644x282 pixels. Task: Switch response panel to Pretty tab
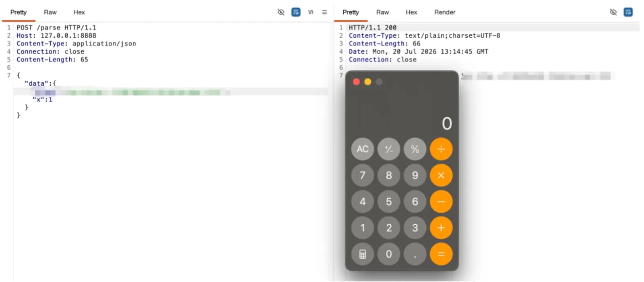coord(351,12)
